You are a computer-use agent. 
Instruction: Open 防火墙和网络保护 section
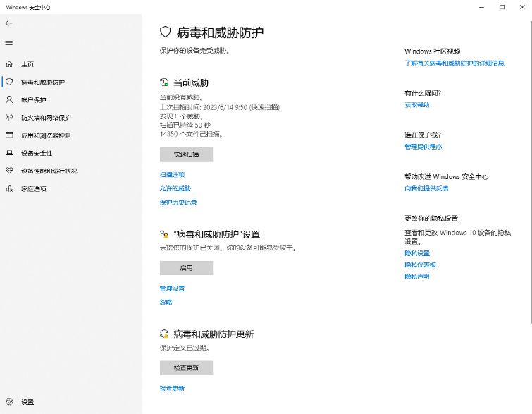pos(46,118)
